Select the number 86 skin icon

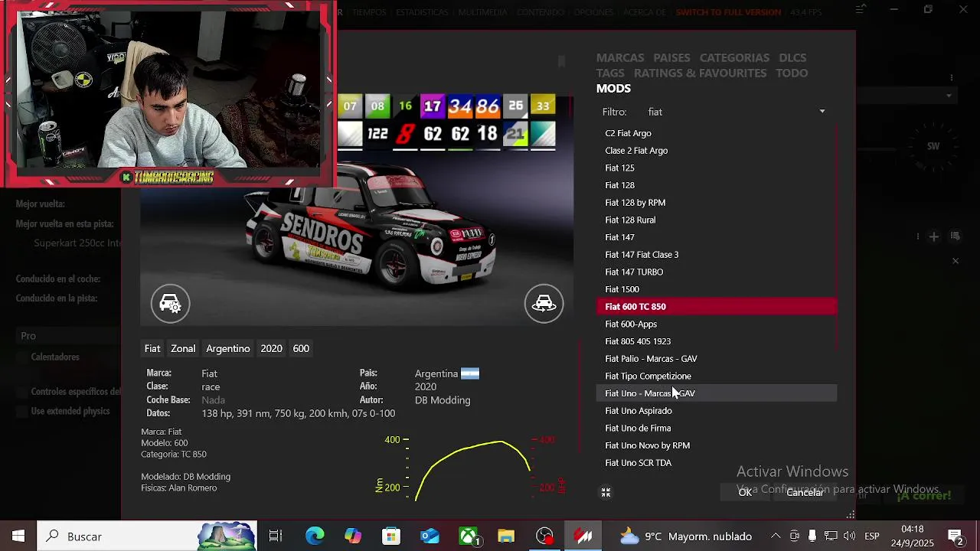pyautogui.click(x=488, y=106)
